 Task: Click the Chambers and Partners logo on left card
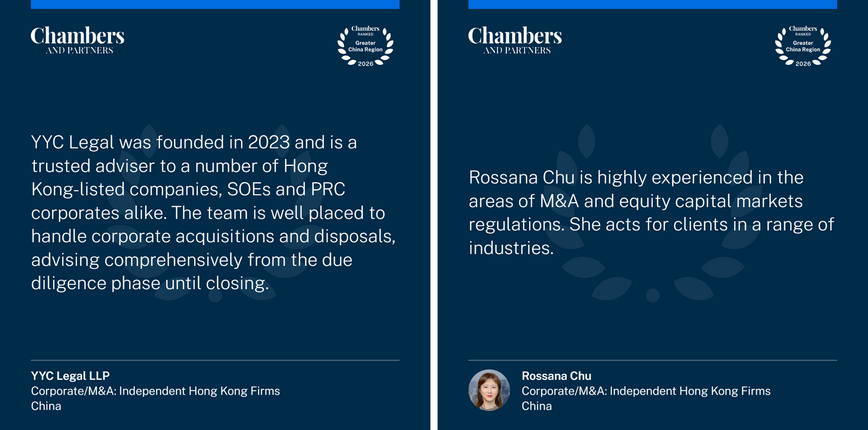point(77,40)
